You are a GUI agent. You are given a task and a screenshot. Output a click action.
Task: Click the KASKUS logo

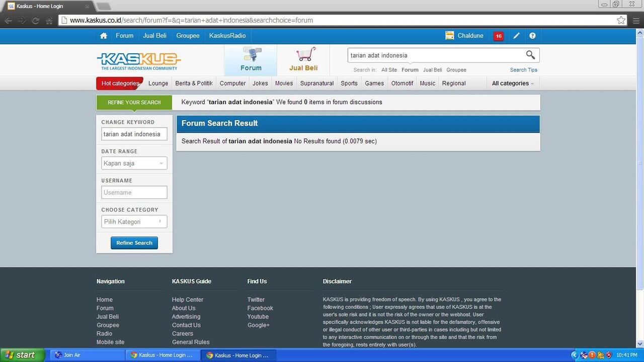tap(138, 61)
